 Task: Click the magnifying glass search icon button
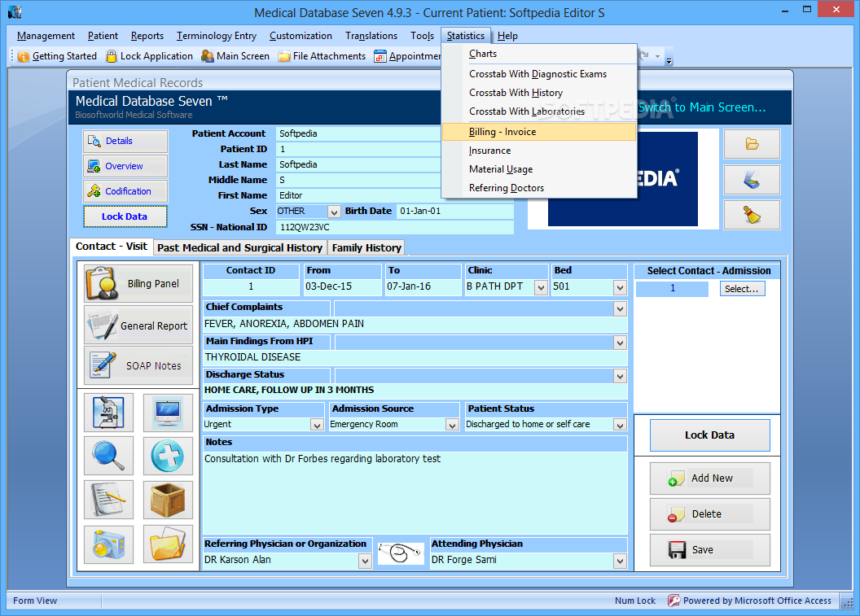point(108,456)
